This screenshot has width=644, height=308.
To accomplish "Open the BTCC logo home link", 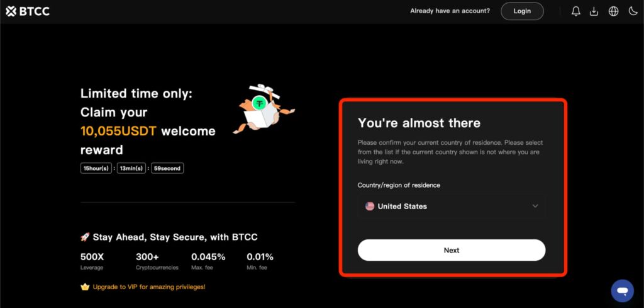I will pyautogui.click(x=28, y=11).
